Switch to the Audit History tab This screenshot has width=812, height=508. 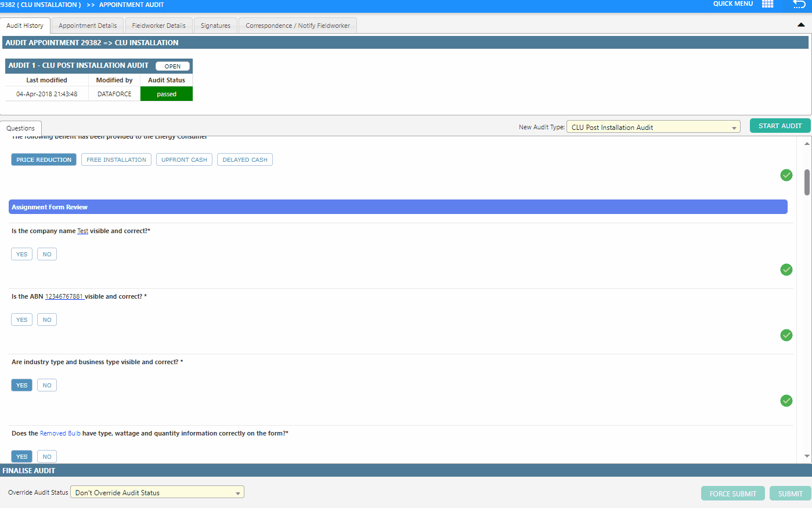point(25,26)
